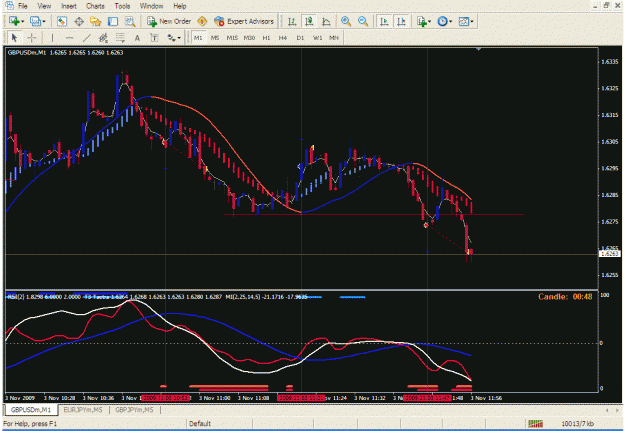Switch chart to candlesticks
625x431 pixels.
[309, 22]
